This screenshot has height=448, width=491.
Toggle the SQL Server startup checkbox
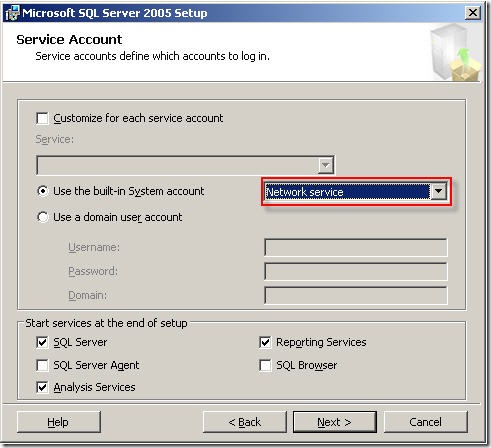coord(42,342)
